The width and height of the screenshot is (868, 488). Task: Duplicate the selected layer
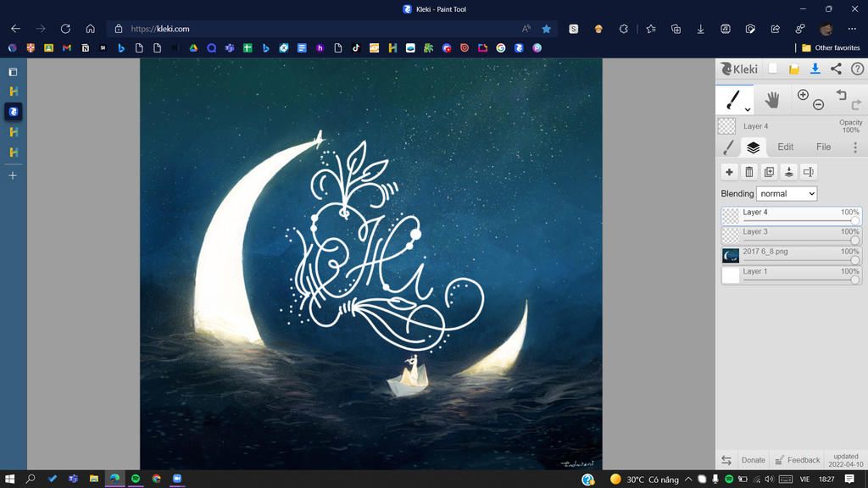point(769,172)
